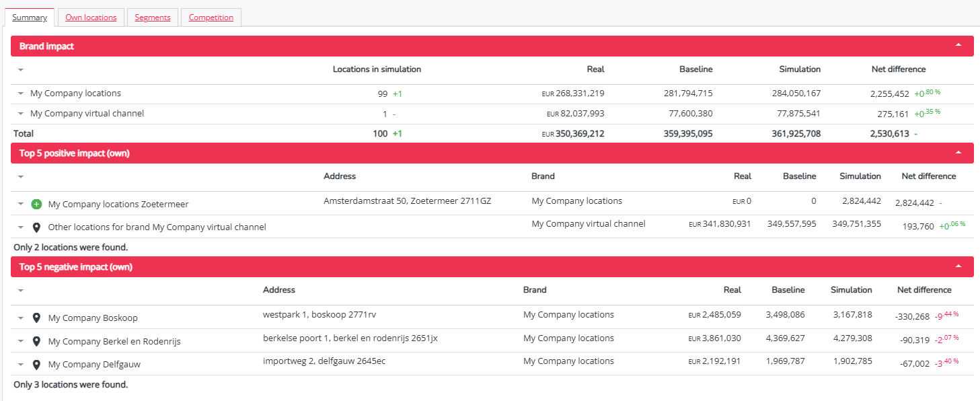The image size is (980, 401).
Task: Click address berkelse poort 1, berkel en rodenrijs
Action: (x=350, y=338)
